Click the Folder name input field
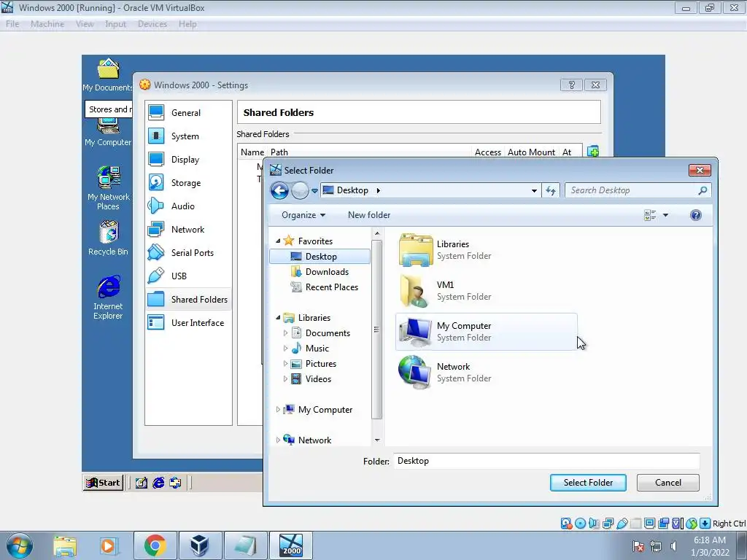 (546, 461)
